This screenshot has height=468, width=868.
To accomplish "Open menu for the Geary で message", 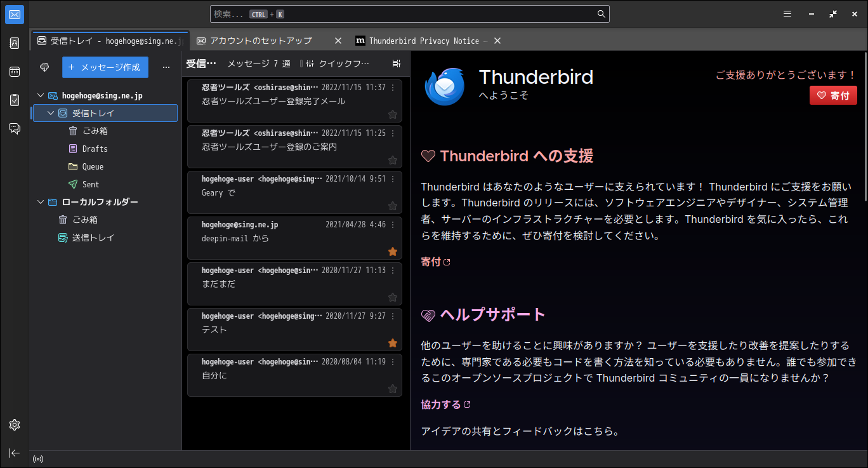I will click(393, 179).
